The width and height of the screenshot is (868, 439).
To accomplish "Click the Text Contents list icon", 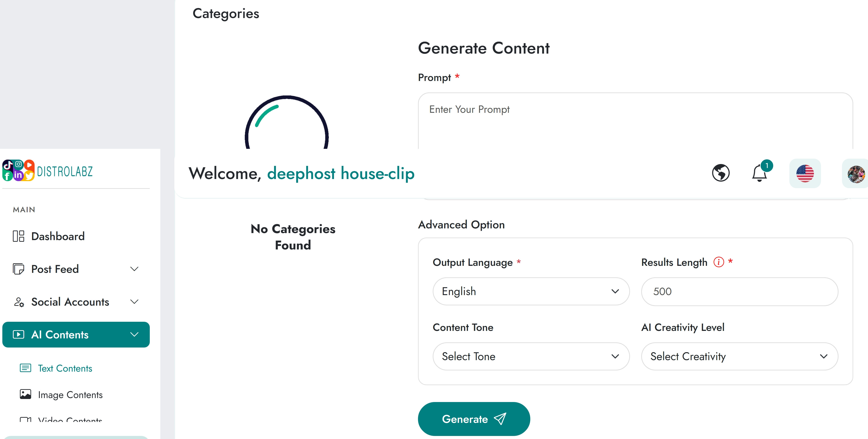I will [26, 368].
